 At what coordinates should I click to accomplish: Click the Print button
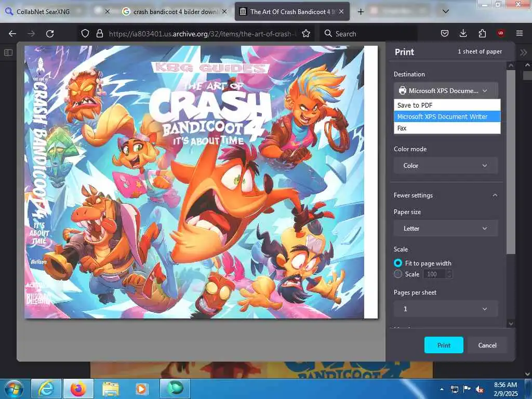[x=444, y=345]
